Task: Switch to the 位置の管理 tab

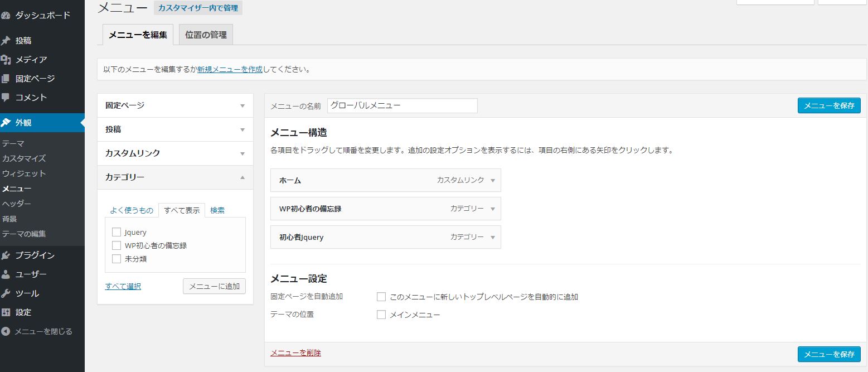Action: coord(206,35)
